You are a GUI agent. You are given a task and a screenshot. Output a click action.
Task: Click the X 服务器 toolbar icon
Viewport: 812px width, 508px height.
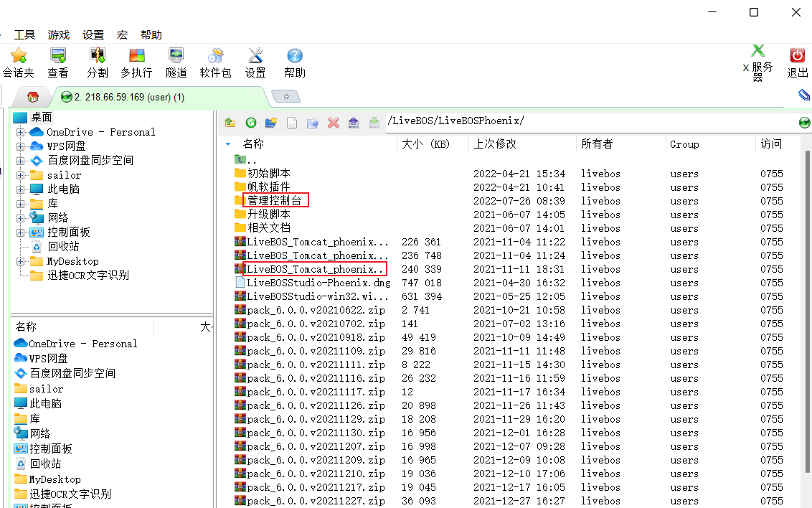pyautogui.click(x=757, y=62)
